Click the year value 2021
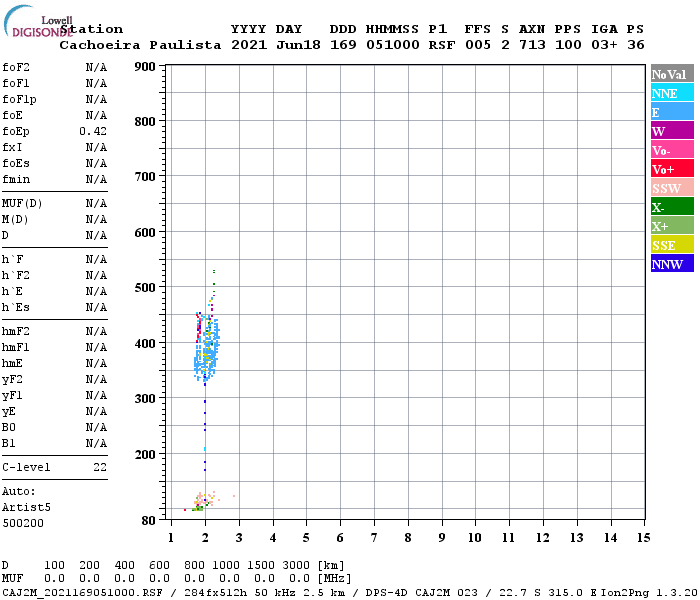Screen dimensions: 700x600 (x=249, y=45)
